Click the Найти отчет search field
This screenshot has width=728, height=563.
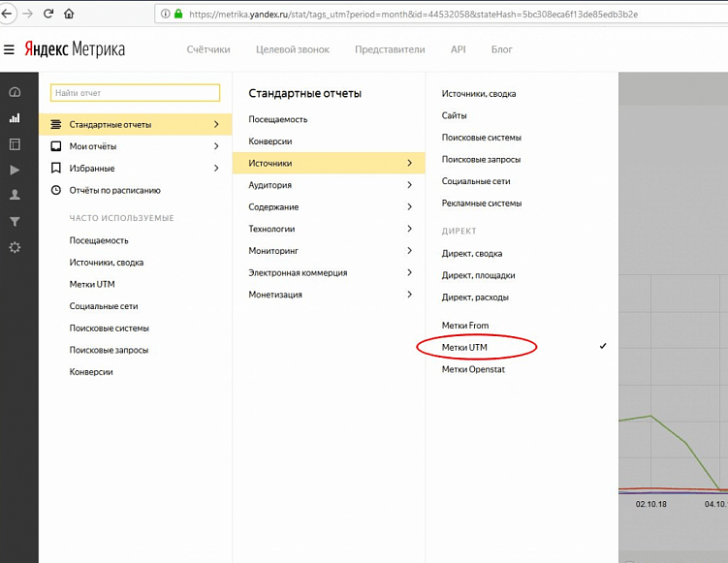pos(135,93)
